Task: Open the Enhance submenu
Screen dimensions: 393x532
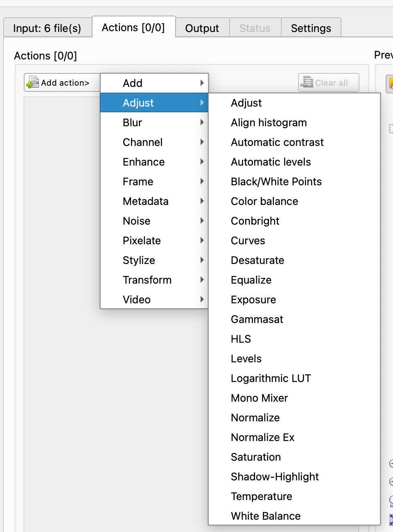Action: point(154,162)
